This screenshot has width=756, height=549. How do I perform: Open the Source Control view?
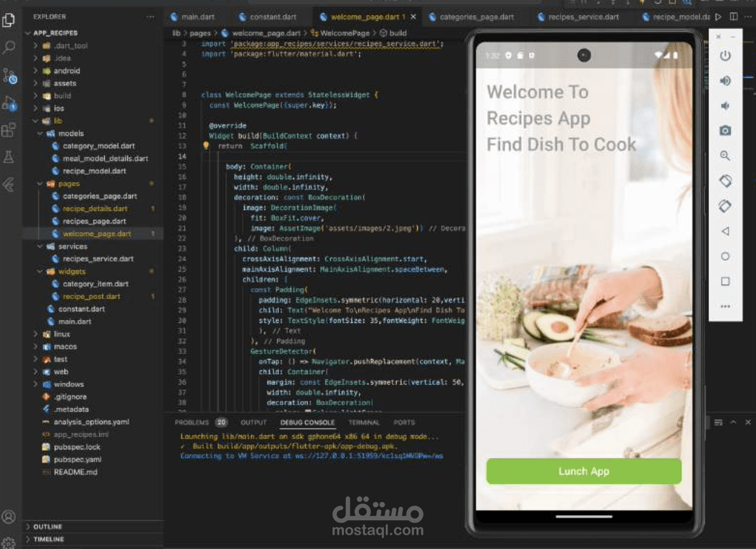click(x=9, y=75)
